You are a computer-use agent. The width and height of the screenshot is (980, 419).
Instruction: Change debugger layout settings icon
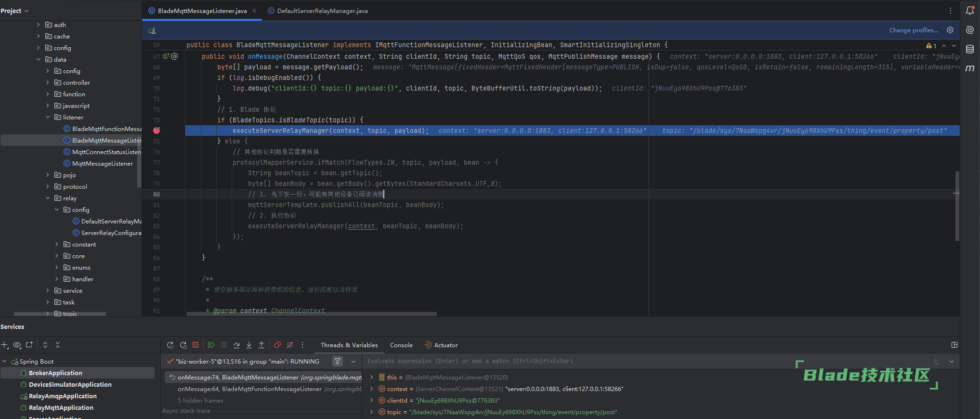click(954, 345)
